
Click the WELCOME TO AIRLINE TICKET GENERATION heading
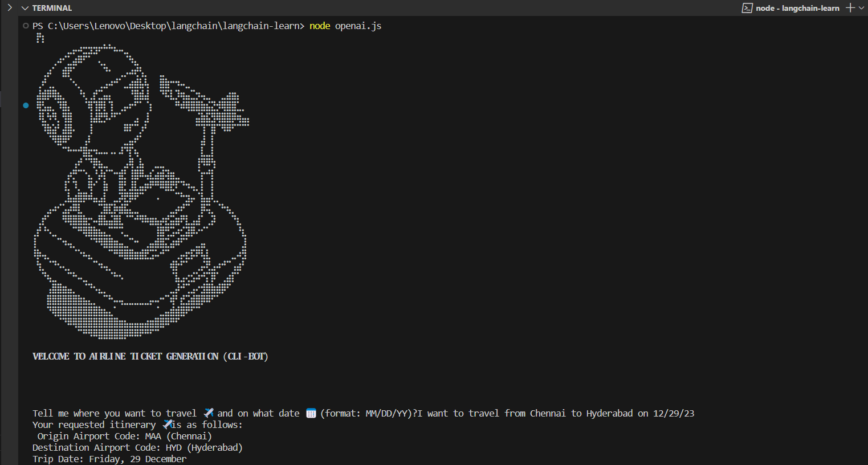(150, 356)
